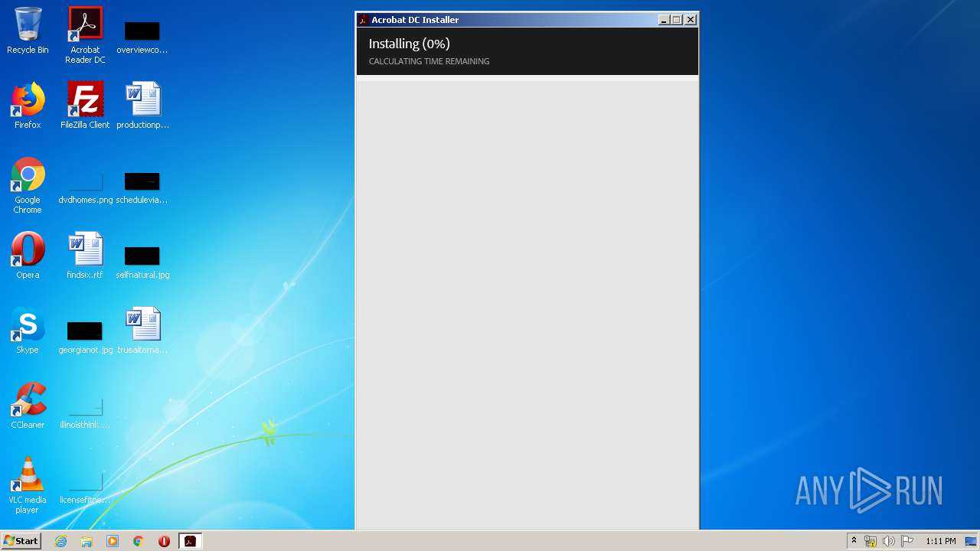The height and width of the screenshot is (551, 980).
Task: Launch Chrome from the taskbar
Action: (x=139, y=541)
